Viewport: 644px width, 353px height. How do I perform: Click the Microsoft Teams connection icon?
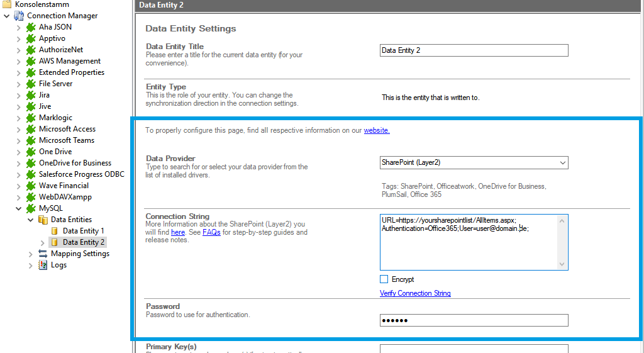[x=31, y=140]
